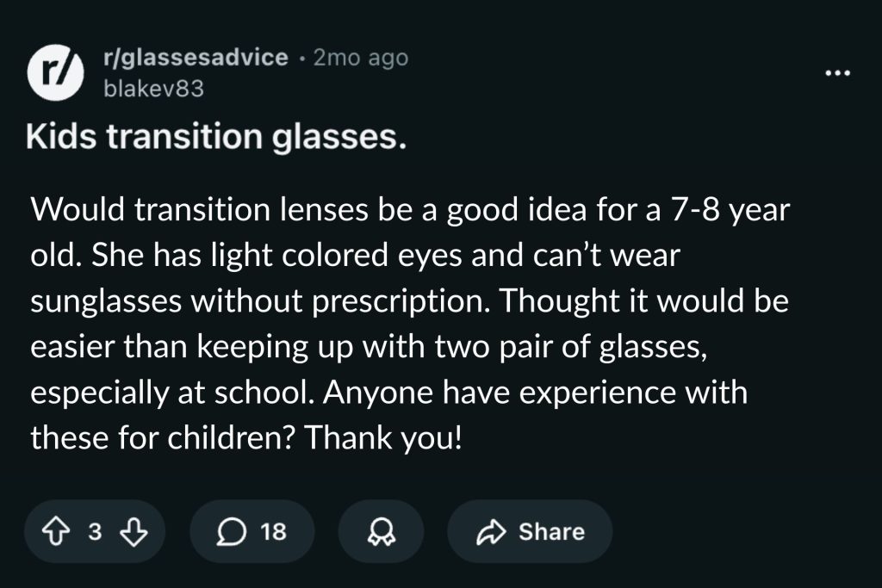Open the three-dot more options menu
The width and height of the screenshot is (882, 588).
[836, 73]
